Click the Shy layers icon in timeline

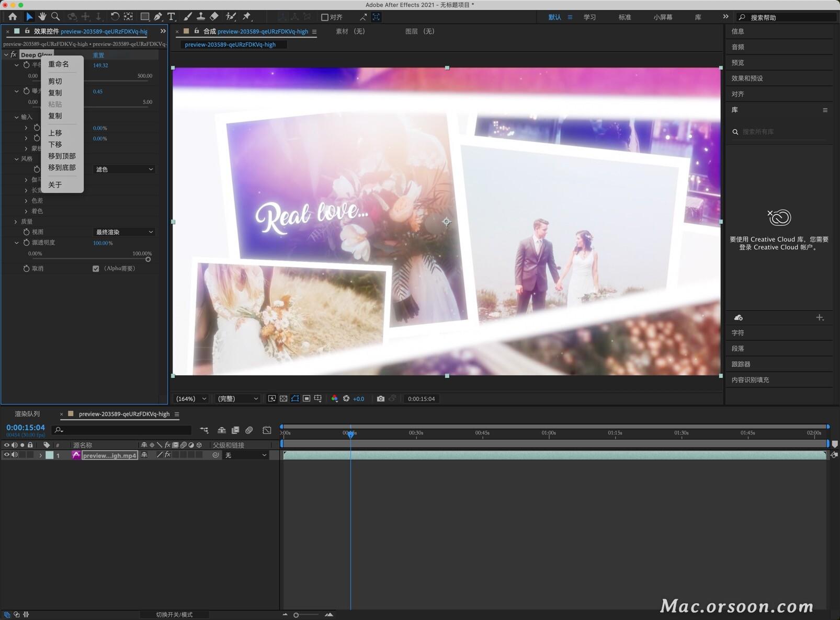[x=222, y=430]
